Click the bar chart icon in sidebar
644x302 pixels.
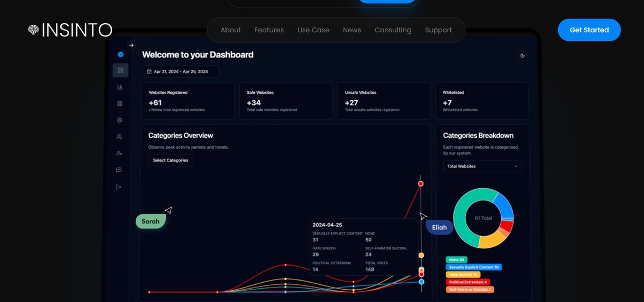click(120, 87)
